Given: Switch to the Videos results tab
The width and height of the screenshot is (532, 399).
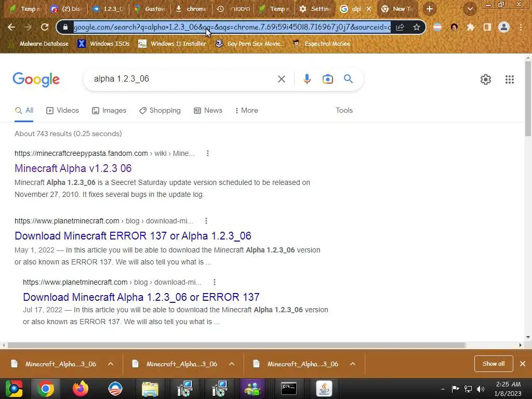Looking at the screenshot, I should coord(63,110).
